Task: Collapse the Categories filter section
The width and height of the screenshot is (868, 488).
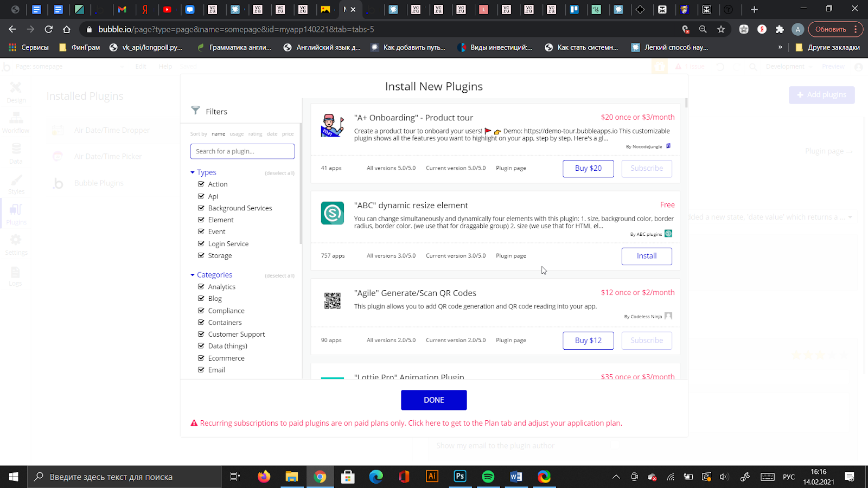Action: pyautogui.click(x=193, y=275)
